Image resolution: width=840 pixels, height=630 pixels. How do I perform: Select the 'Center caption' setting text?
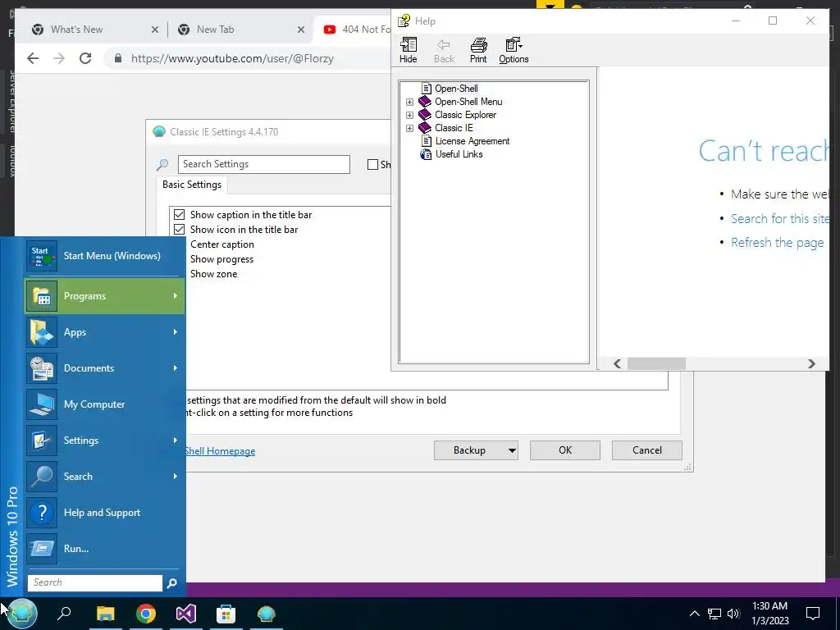coord(222,244)
